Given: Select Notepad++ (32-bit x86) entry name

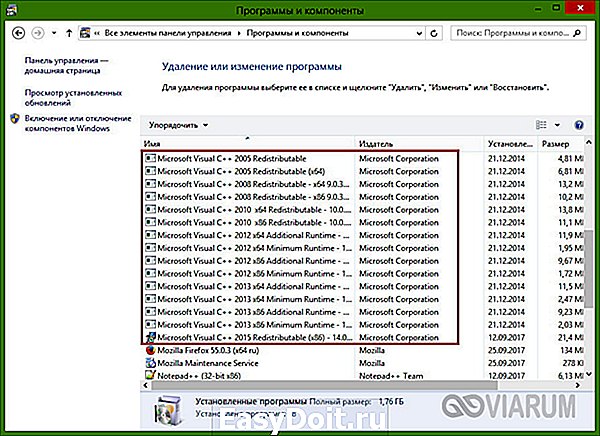Looking at the screenshot, I should (x=199, y=376).
